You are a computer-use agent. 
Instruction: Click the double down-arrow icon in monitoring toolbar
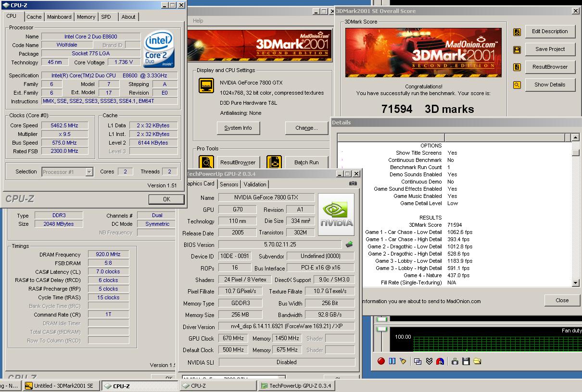pos(429,361)
